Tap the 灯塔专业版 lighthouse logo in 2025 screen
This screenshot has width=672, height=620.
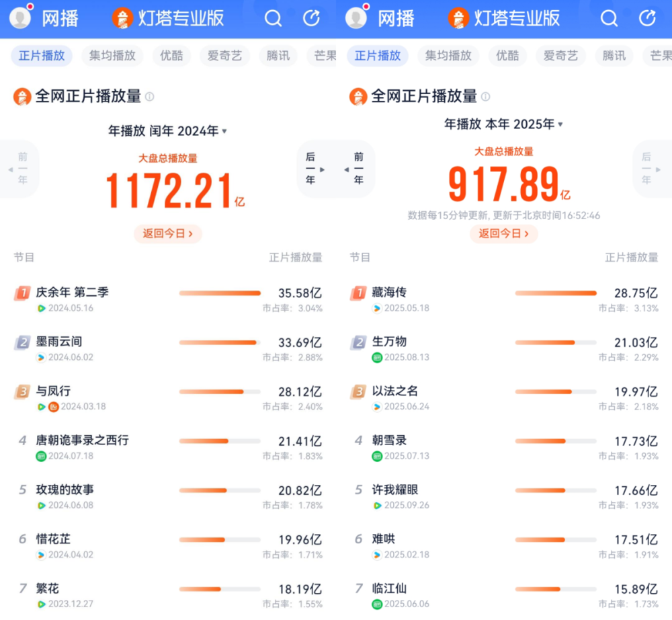[x=458, y=18]
